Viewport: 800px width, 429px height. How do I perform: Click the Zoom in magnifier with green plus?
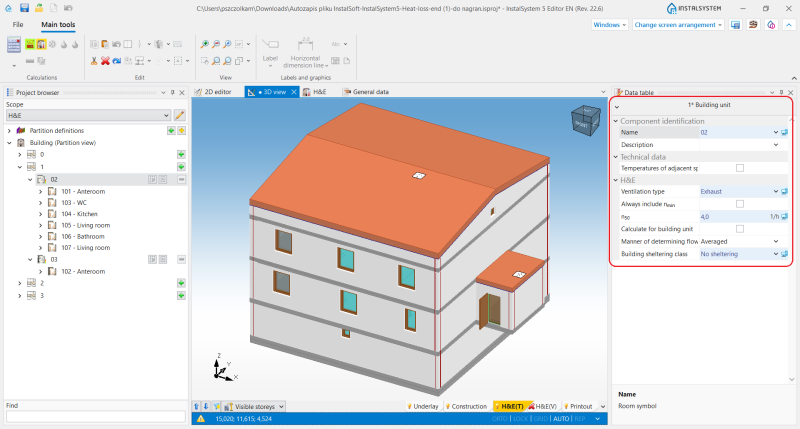click(x=205, y=44)
